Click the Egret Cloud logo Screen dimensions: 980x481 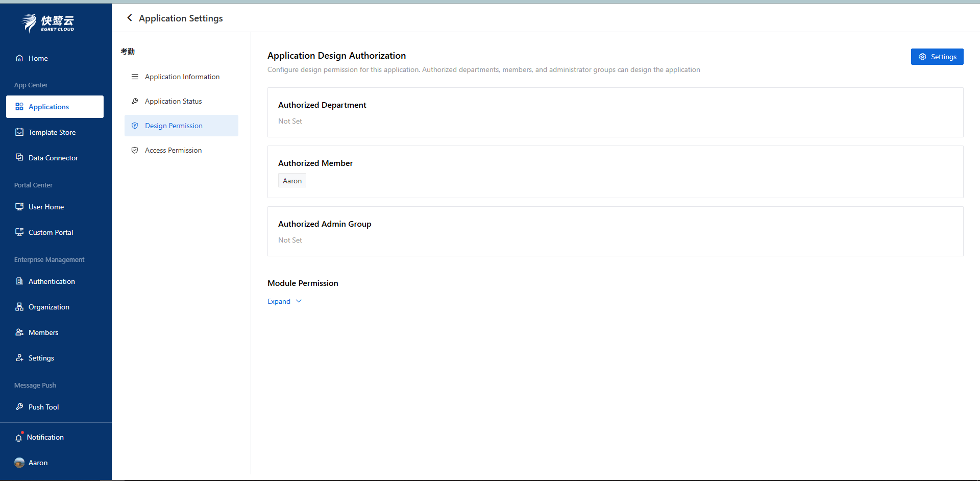pyautogui.click(x=48, y=22)
